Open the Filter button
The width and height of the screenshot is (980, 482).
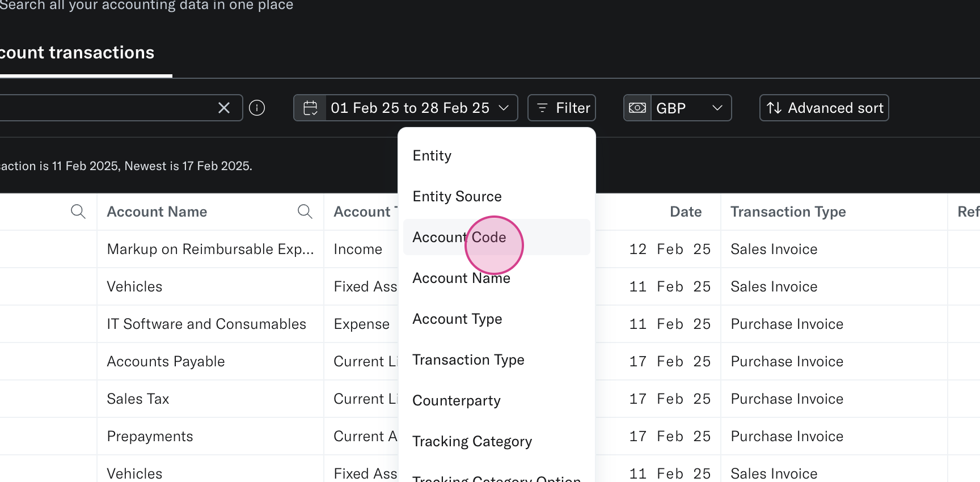[561, 108]
